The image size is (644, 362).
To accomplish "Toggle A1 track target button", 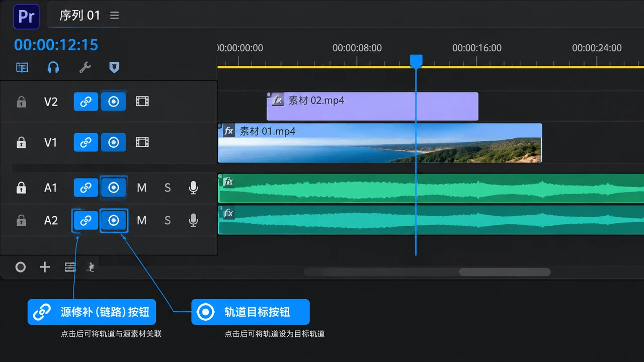I will (114, 188).
